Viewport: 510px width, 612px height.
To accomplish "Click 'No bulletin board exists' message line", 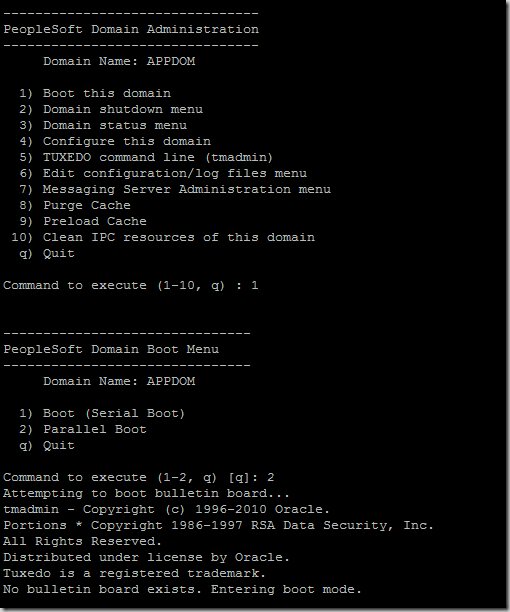I will click(x=183, y=589).
